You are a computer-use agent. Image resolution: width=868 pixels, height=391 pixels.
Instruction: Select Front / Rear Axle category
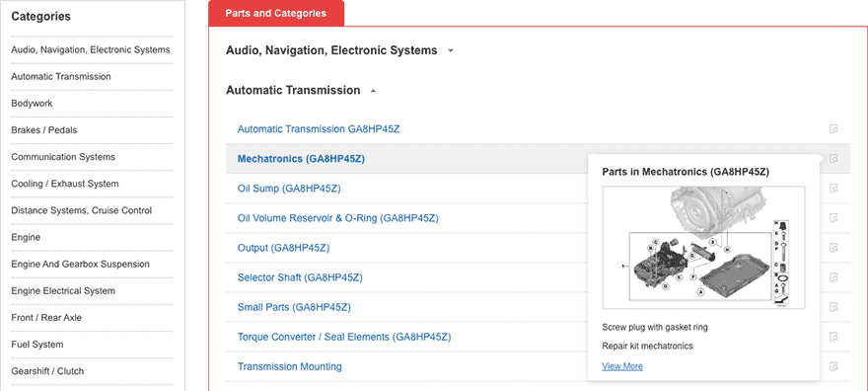tap(45, 318)
